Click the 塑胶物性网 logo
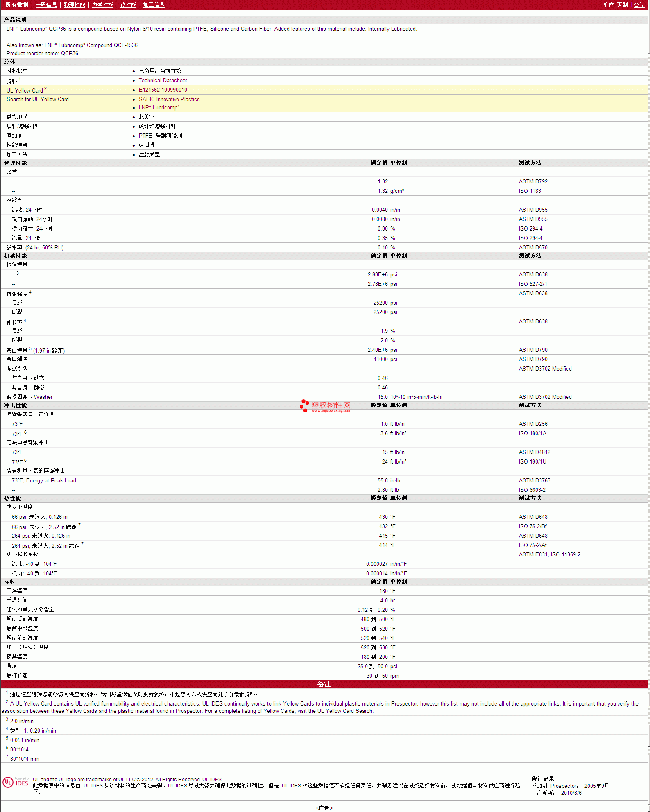Image resolution: width=650 pixels, height=812 pixels. tap(325, 406)
